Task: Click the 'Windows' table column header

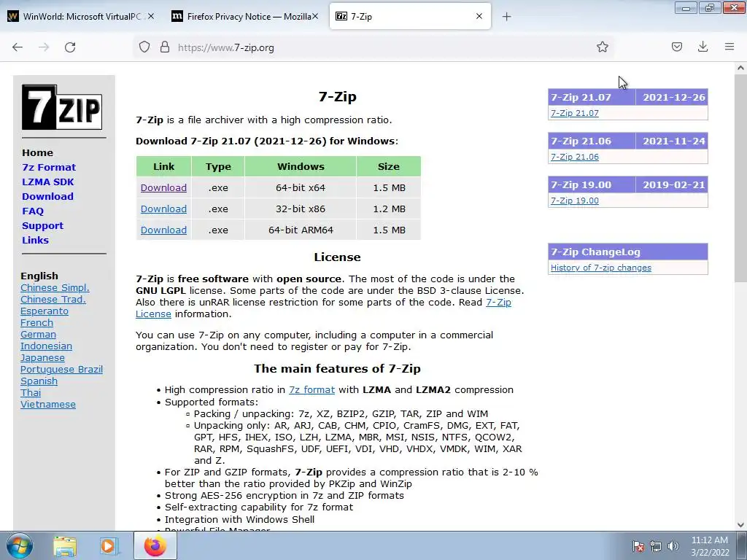Action: 301,167
